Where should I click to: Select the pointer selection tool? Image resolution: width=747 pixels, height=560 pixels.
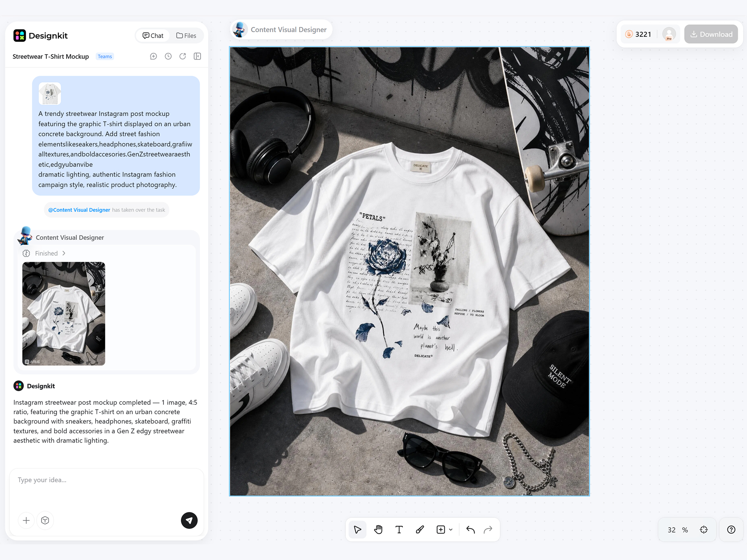[357, 530]
